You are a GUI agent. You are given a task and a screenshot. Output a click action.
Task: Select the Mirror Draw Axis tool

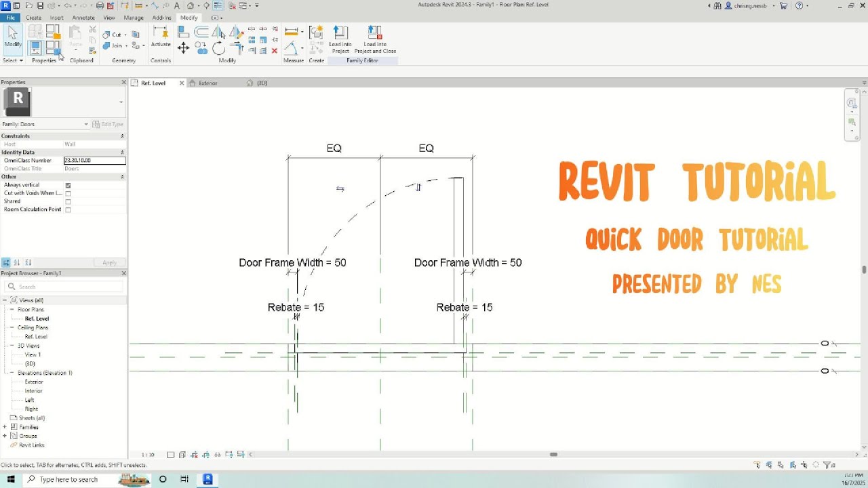coord(236,32)
